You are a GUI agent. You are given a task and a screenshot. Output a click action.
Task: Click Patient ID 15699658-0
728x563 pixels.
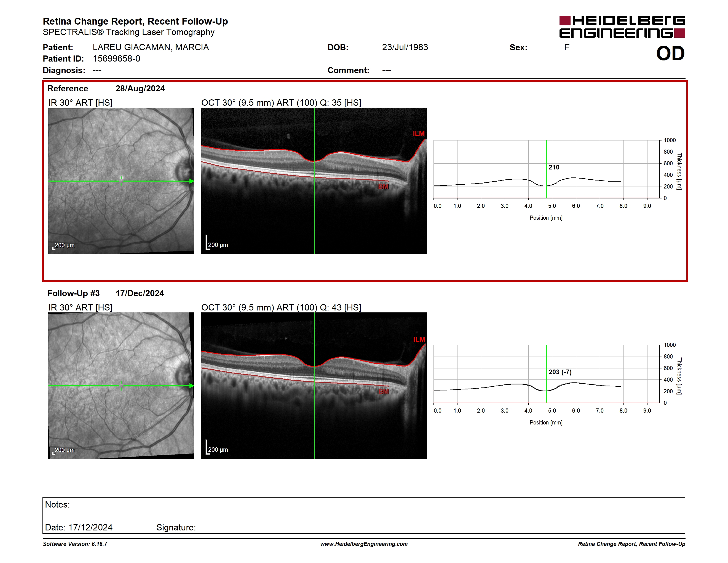(x=116, y=59)
